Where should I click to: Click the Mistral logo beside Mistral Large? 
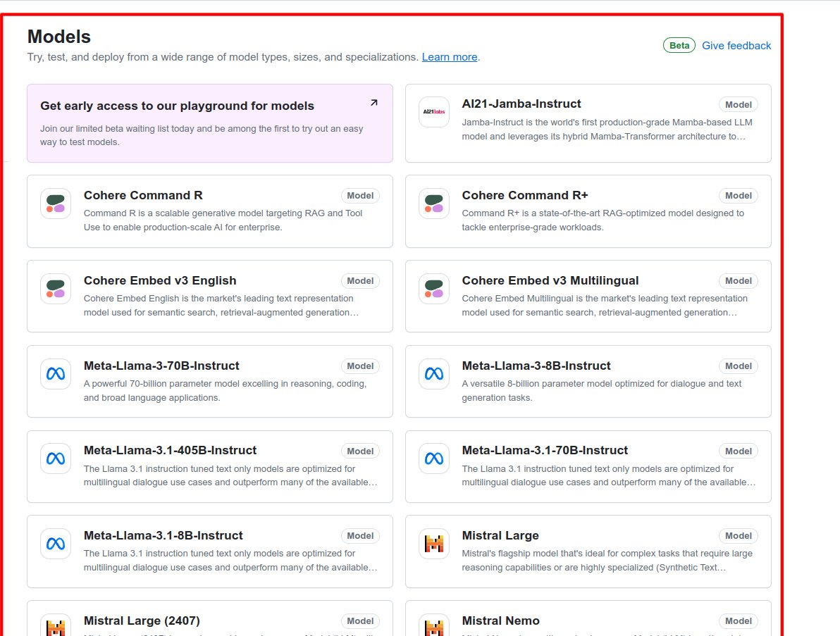(x=434, y=544)
